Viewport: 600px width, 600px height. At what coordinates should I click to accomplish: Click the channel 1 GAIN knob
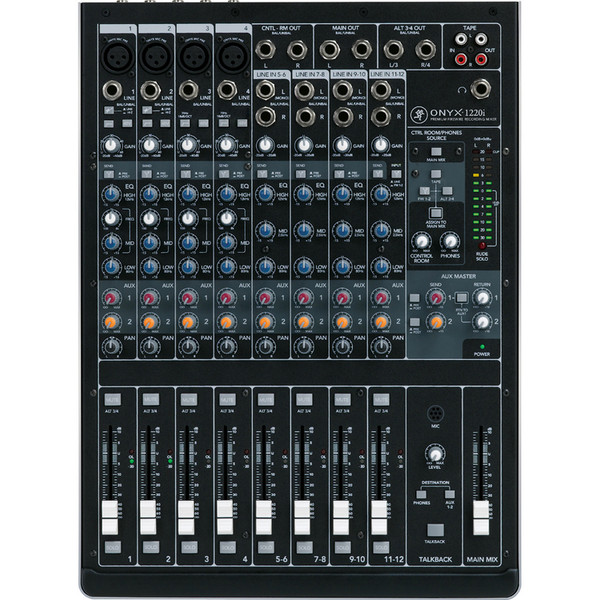[111, 145]
